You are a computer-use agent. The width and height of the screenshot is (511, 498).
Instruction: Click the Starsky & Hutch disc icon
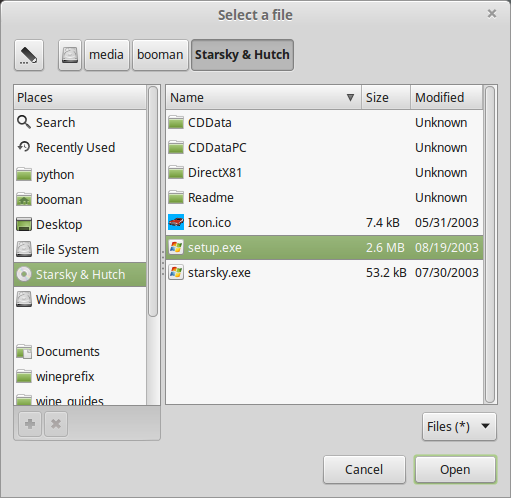(x=24, y=274)
